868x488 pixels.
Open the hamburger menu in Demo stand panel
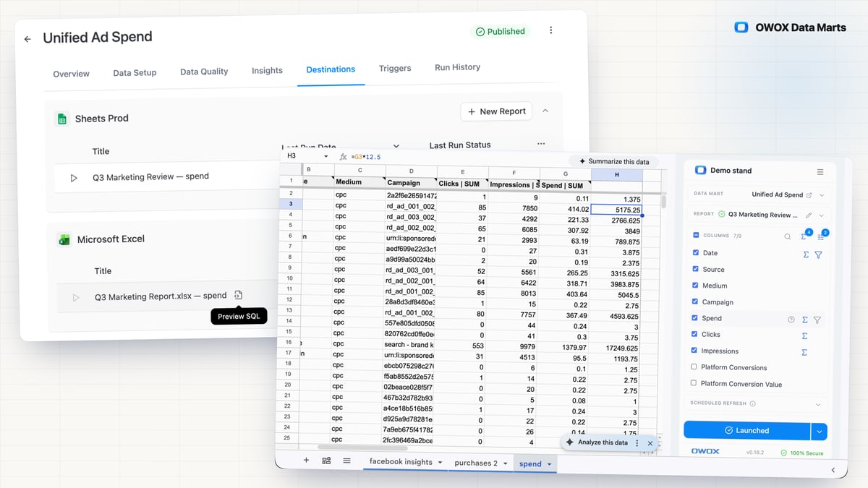click(820, 172)
